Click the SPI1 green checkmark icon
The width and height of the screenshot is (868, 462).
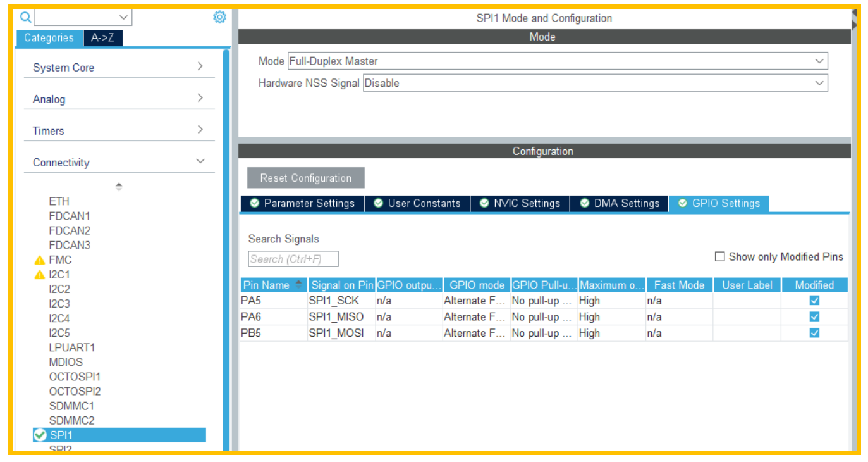40,435
